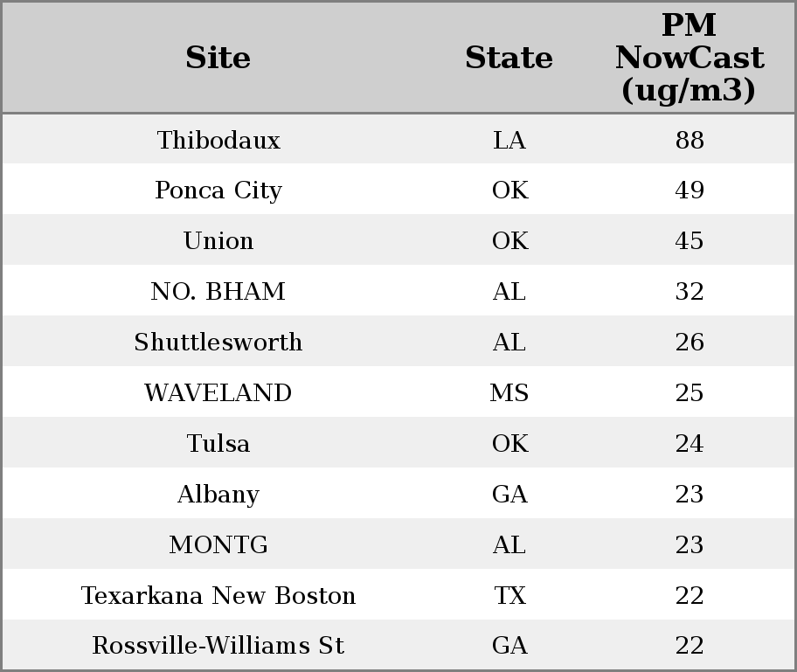Click the 49 value in Ponca City row

[x=690, y=191]
